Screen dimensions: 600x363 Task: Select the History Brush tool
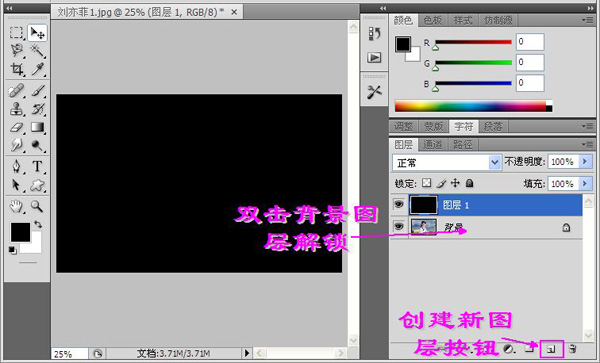pos(37,109)
